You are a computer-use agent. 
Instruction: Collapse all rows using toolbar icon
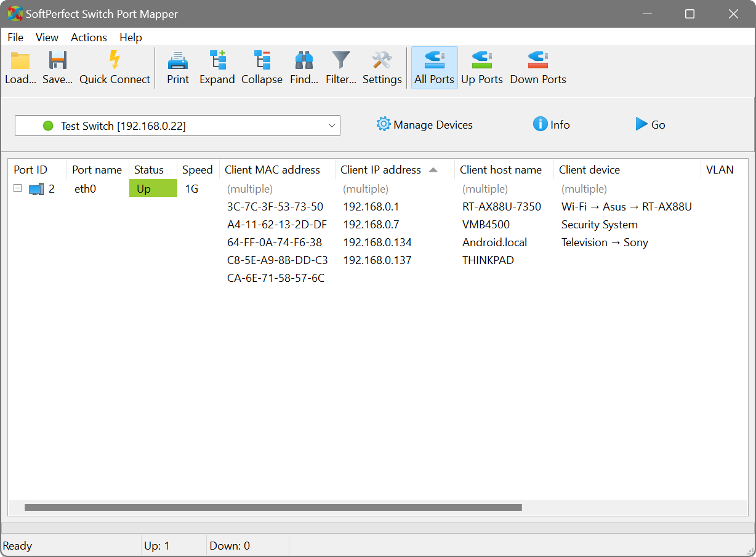point(262,61)
